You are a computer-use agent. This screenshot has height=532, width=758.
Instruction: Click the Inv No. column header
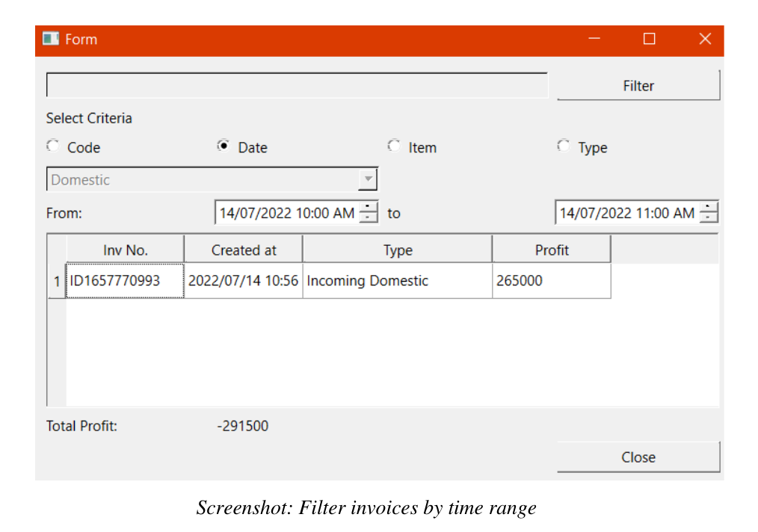pos(125,250)
